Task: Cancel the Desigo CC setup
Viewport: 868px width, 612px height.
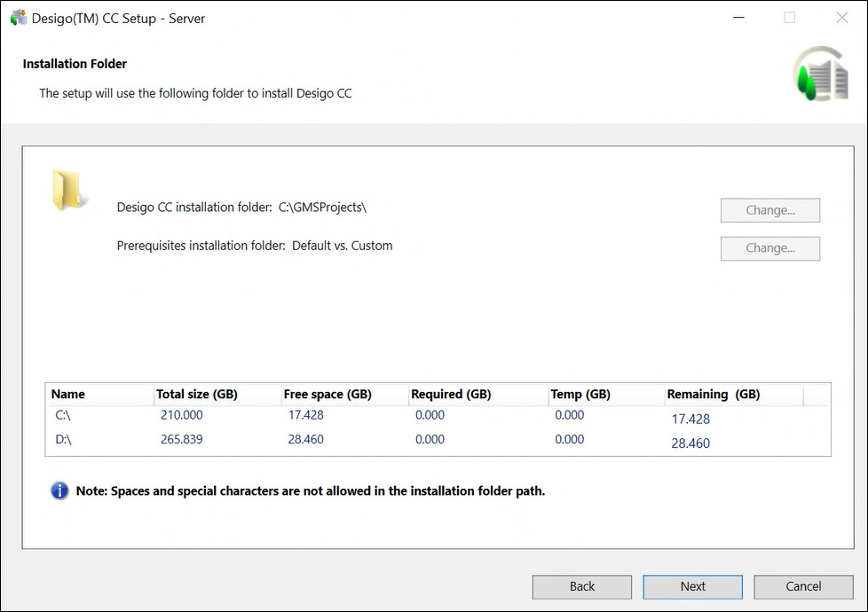Action: tap(803, 586)
